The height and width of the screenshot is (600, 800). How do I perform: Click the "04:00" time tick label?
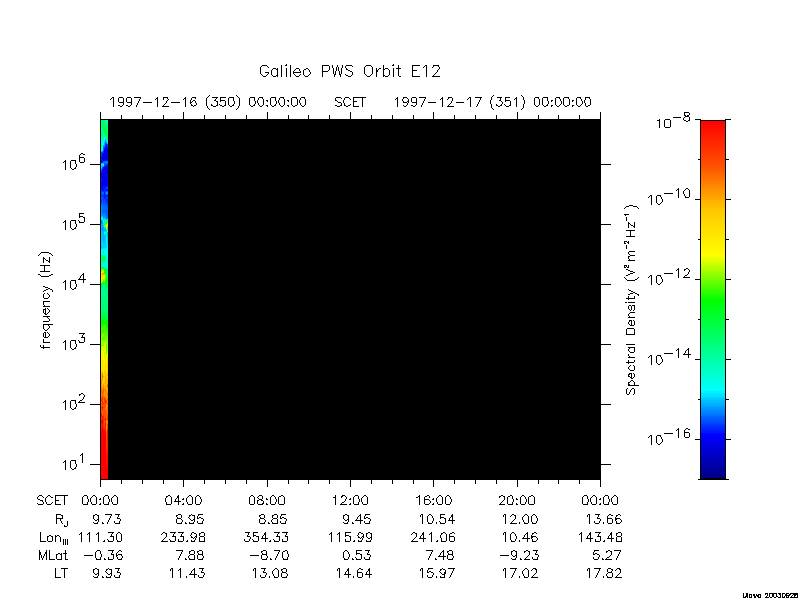(x=183, y=501)
